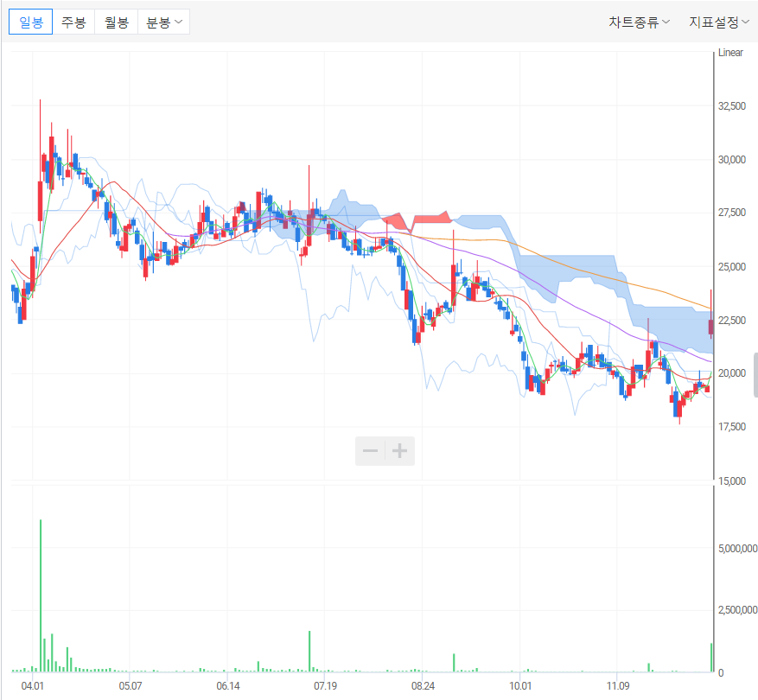Click the minus zoom-out button on chart

click(370, 451)
